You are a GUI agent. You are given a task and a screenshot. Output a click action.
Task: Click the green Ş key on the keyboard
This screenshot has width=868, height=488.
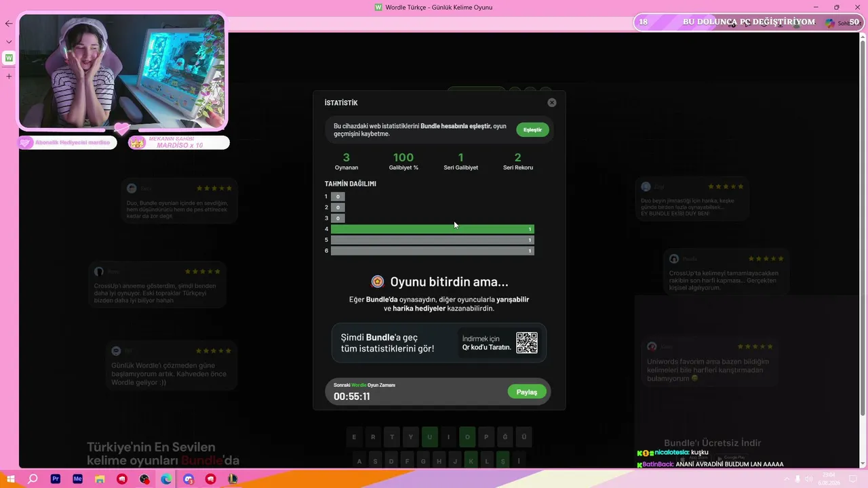click(502, 461)
